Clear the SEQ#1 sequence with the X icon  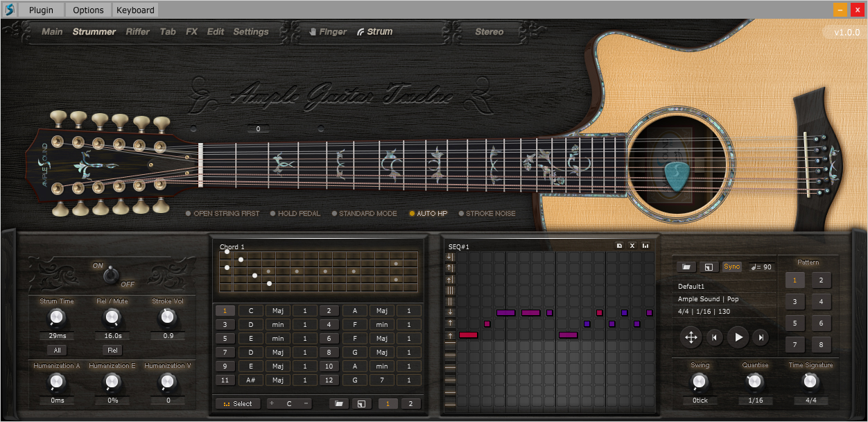tap(632, 246)
